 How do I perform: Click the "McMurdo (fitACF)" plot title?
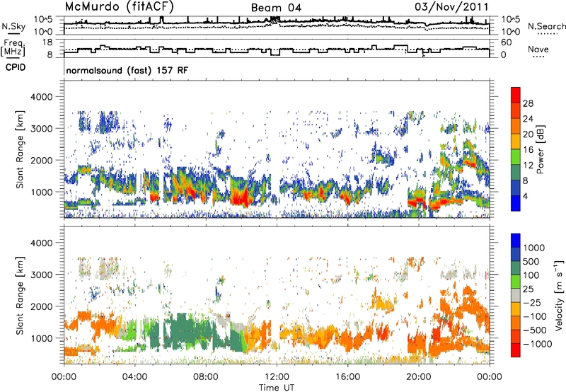coord(119,7)
